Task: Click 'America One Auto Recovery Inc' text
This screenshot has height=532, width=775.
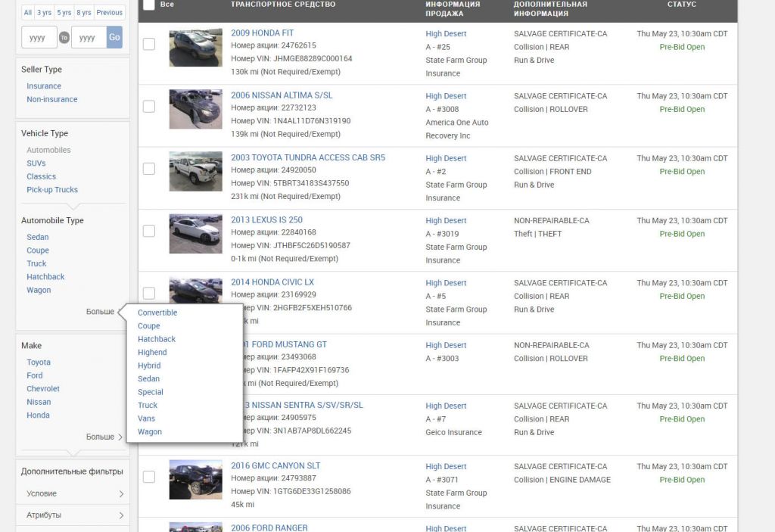Action: tap(456, 129)
